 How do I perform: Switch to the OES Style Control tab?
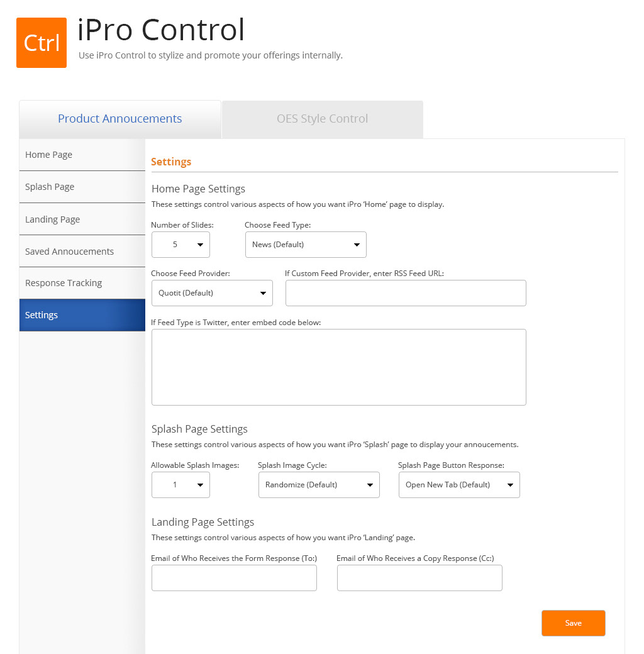tap(322, 119)
